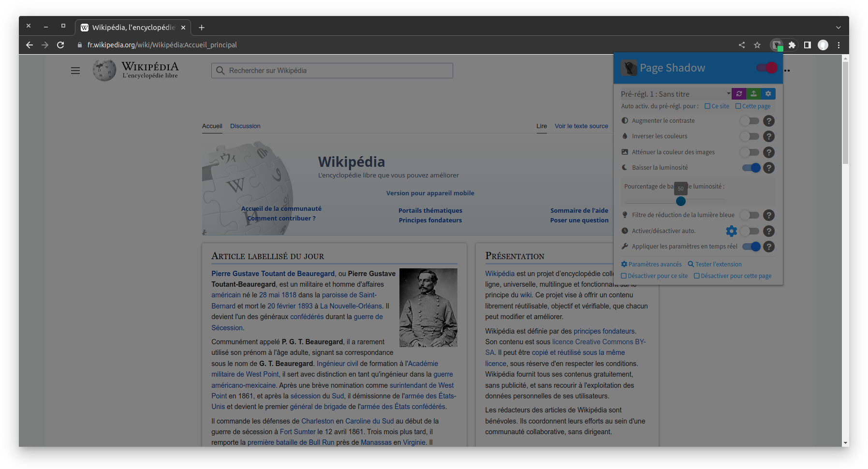Open help for real-time settings option
Screen dimensions: 868x469
[x=769, y=247]
